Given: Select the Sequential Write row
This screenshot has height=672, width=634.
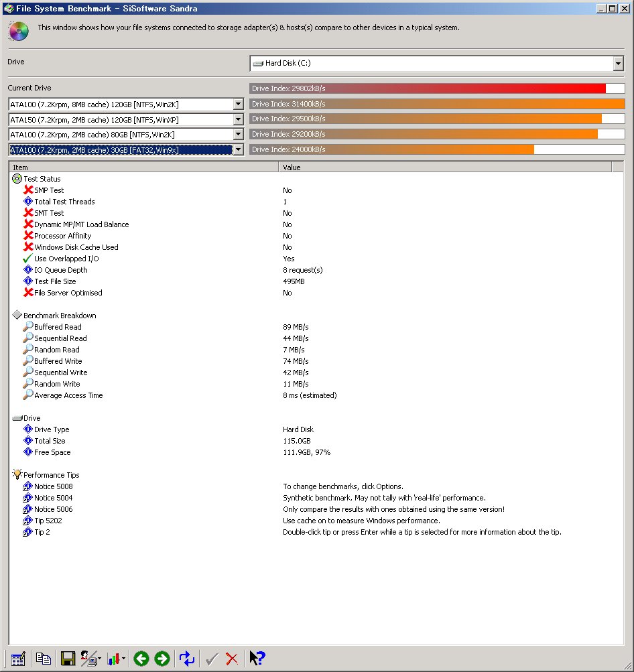Looking at the screenshot, I should coord(316,373).
